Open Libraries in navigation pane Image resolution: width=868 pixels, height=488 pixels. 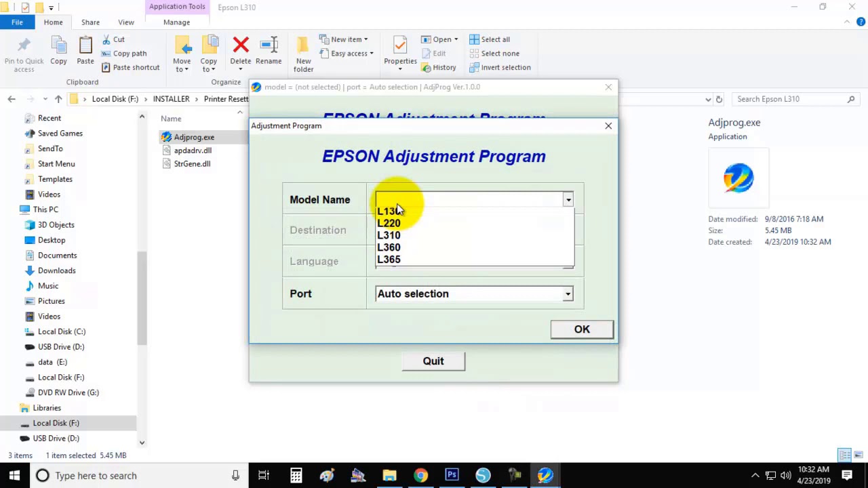point(47,408)
